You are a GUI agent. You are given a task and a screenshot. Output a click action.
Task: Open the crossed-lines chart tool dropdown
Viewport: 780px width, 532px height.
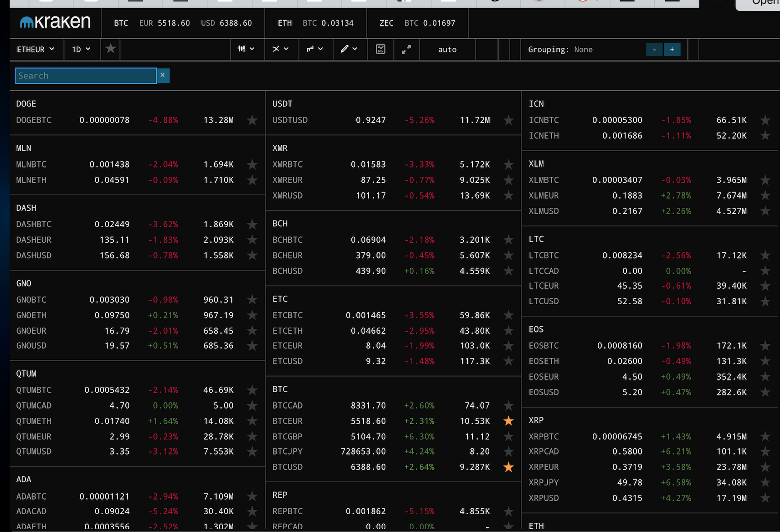click(281, 49)
